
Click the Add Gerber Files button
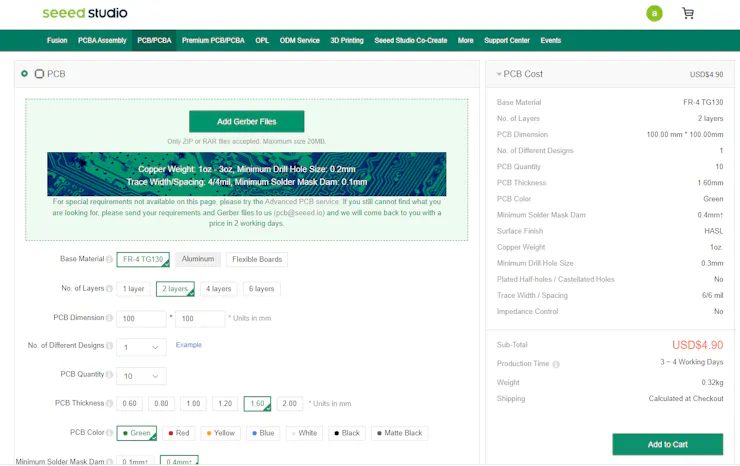(x=246, y=121)
